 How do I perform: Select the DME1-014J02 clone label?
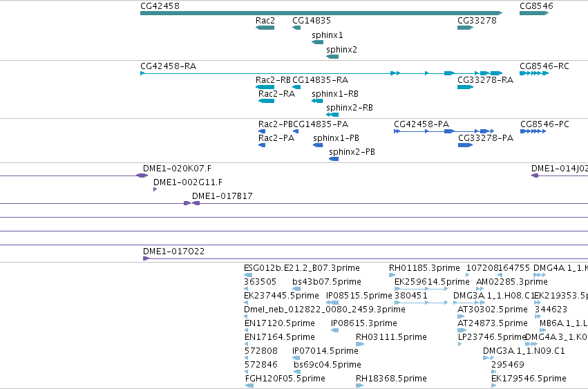560,169
